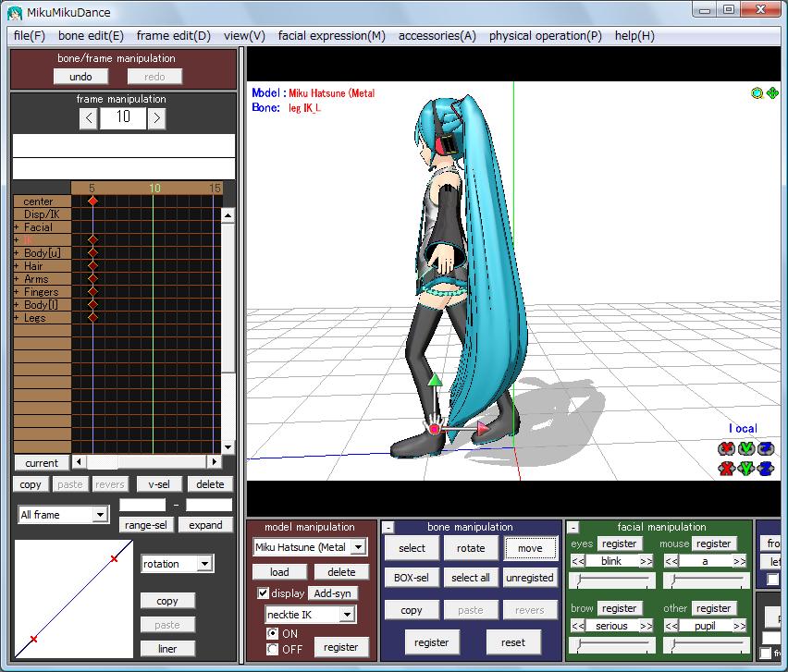Click previous mouth expression arrow beside 'a'

tap(671, 561)
